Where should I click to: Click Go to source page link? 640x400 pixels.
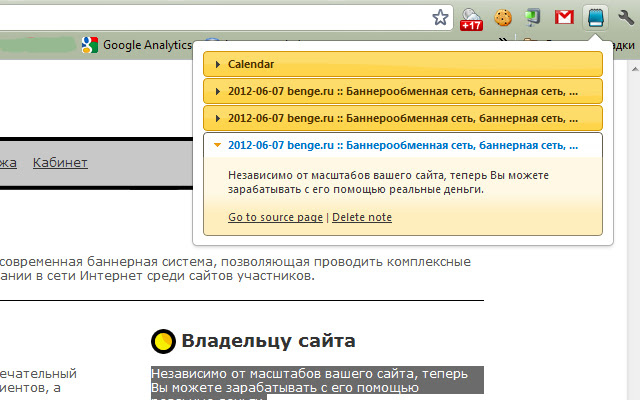[275, 217]
